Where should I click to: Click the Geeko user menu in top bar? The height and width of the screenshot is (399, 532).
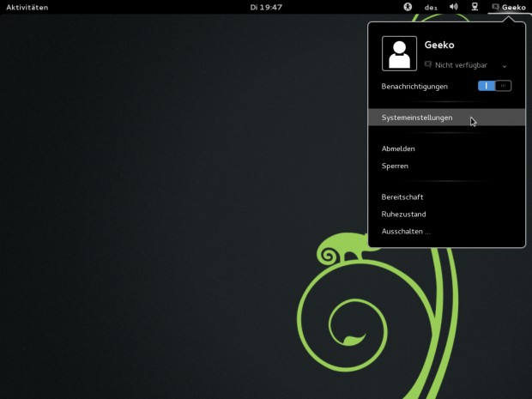509,7
